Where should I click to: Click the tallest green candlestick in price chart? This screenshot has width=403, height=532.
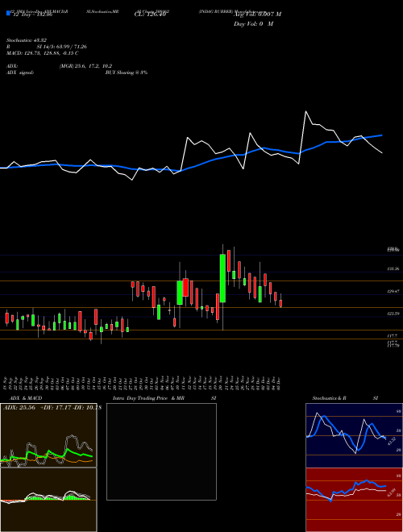click(223, 278)
